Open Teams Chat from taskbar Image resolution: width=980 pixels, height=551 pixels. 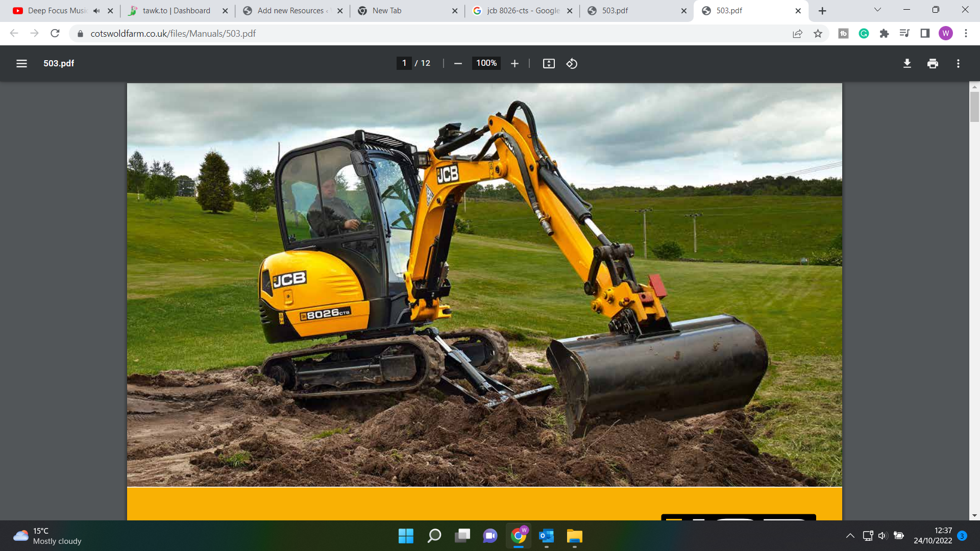point(490,536)
